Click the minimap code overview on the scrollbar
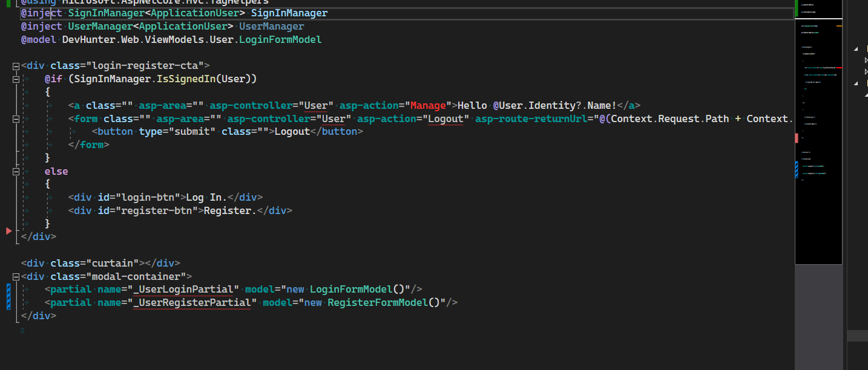This screenshot has width=868, height=370. click(818, 132)
